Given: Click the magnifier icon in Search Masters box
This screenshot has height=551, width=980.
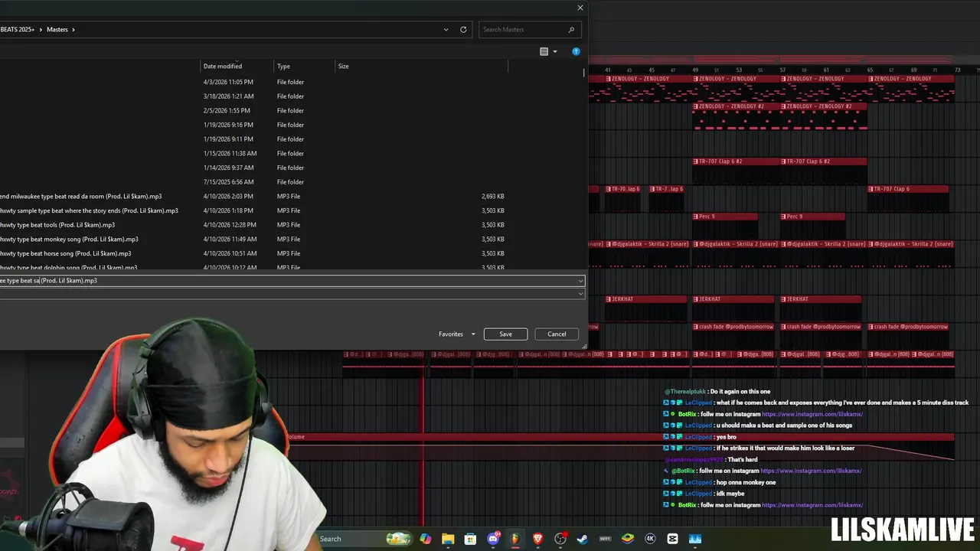Looking at the screenshot, I should click(571, 29).
